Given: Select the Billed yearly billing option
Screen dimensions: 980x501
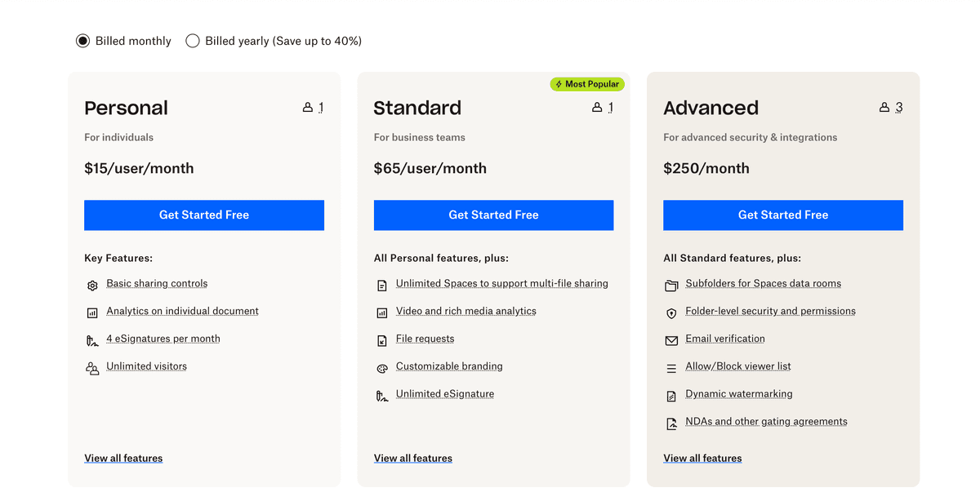Looking at the screenshot, I should 193,40.
